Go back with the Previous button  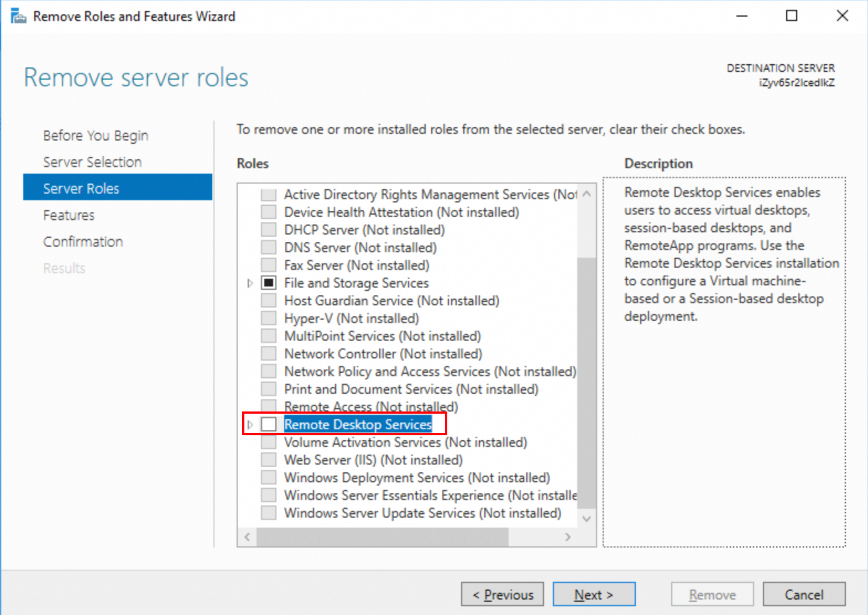[x=503, y=595]
